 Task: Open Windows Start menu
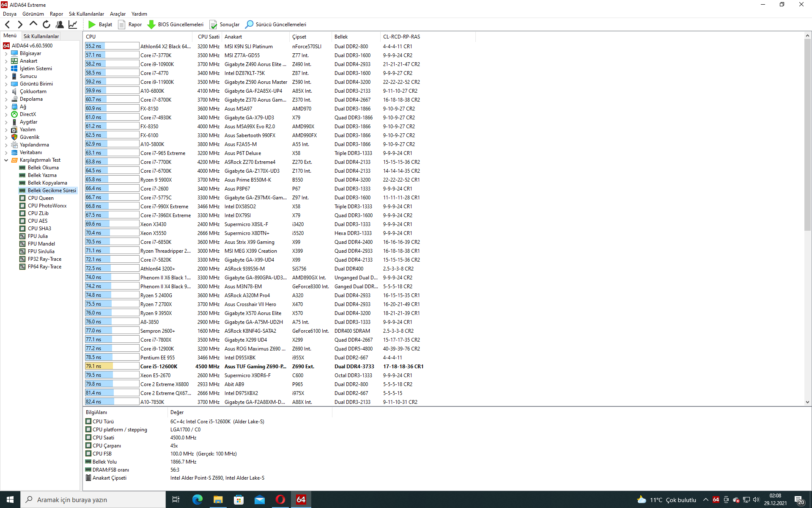click(10, 500)
